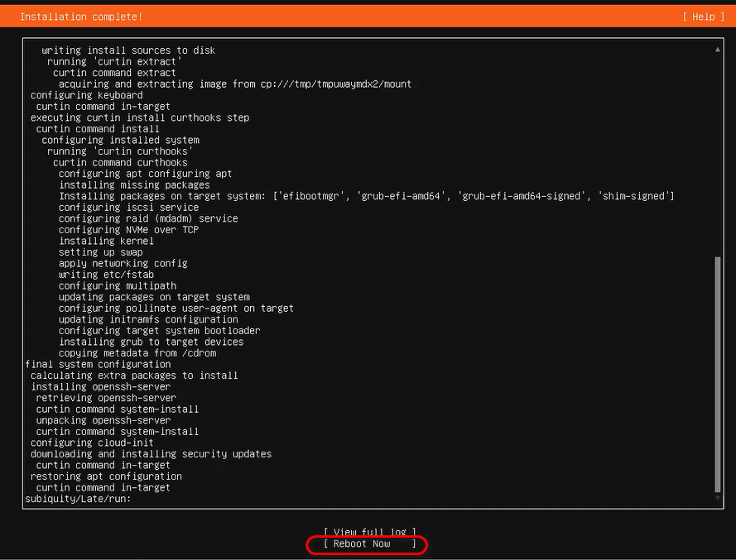Click the scroll down arrow of log

click(718, 499)
